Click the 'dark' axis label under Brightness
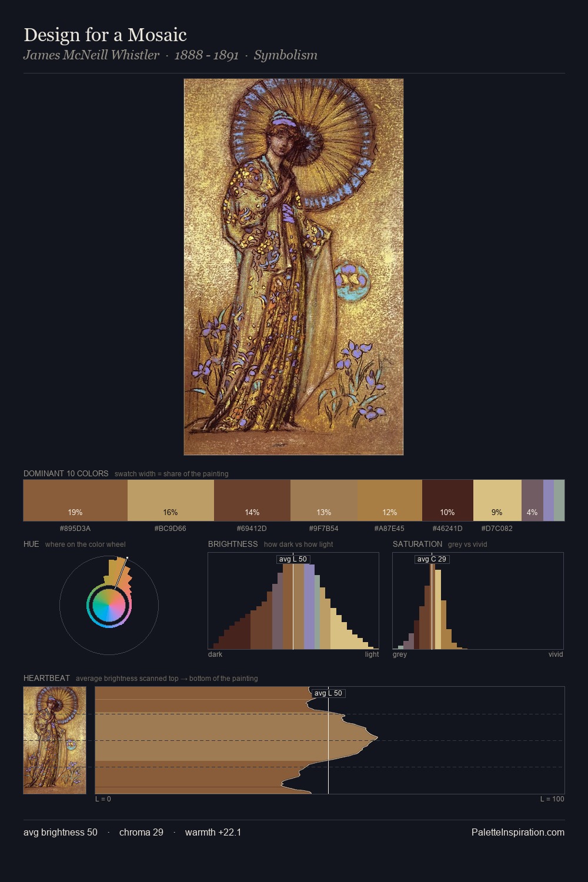Screen dimensions: 588x882 [215, 654]
